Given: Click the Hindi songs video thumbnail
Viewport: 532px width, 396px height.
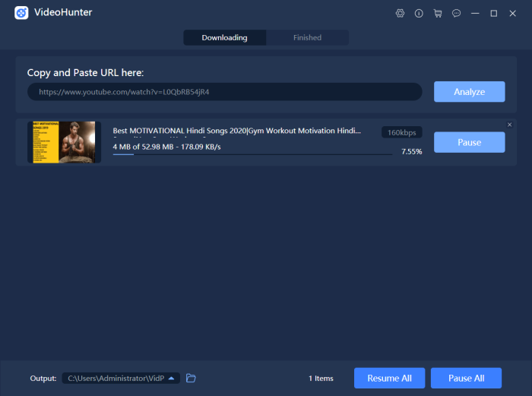Looking at the screenshot, I should 64,142.
